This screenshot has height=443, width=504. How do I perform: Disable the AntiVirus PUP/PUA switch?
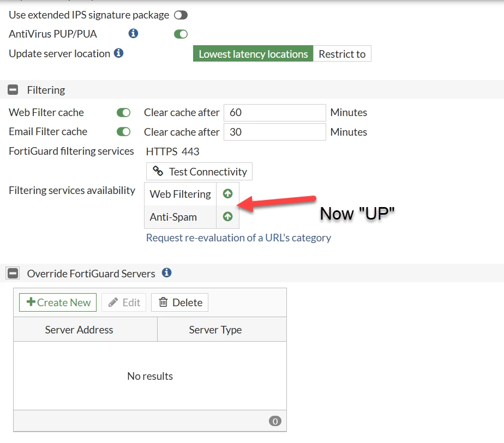click(x=181, y=34)
